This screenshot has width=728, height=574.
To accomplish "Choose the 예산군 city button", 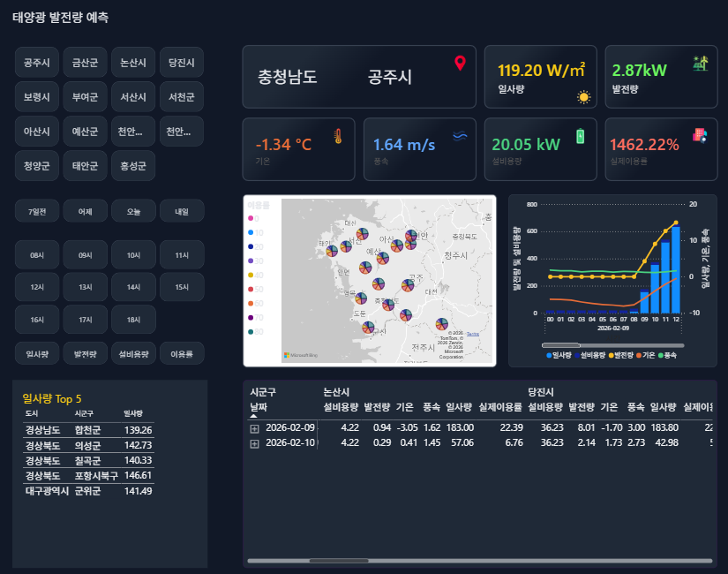I will click(85, 131).
